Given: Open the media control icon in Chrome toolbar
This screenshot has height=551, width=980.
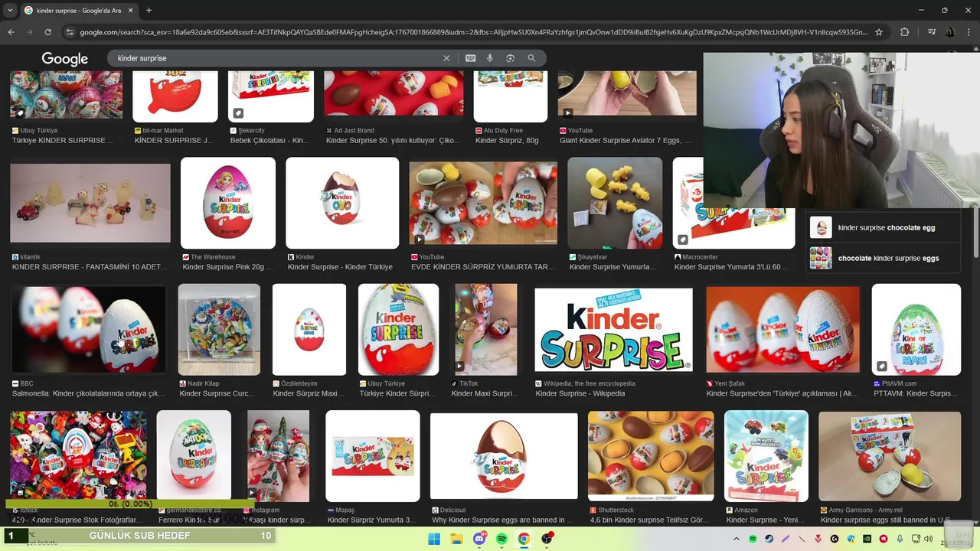Looking at the screenshot, I should pyautogui.click(x=932, y=32).
